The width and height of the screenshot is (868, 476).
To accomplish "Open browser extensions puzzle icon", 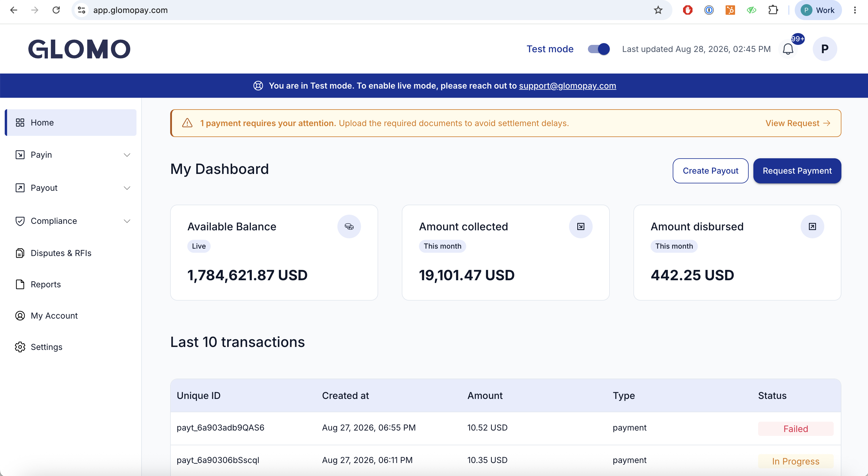I will click(x=773, y=10).
